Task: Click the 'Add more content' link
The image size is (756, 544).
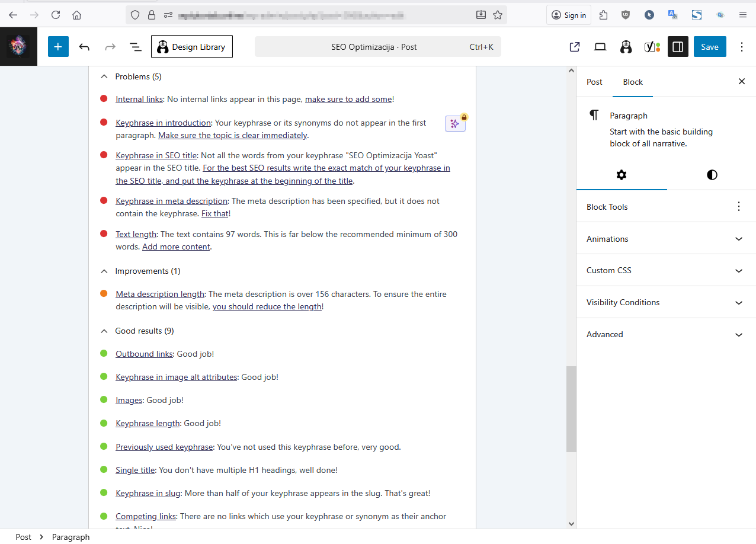Action: click(x=176, y=247)
